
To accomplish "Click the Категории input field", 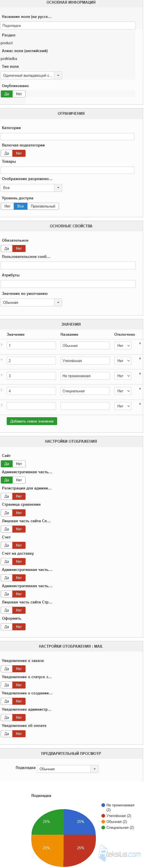I will click(68, 136).
